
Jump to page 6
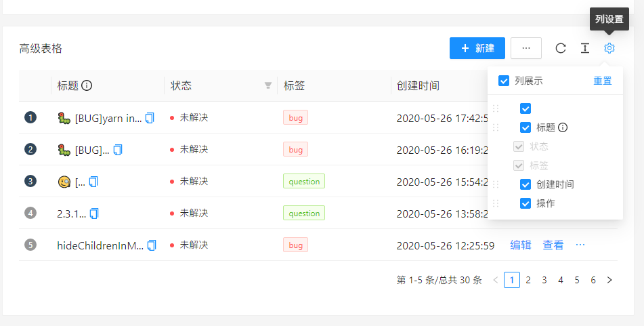point(593,280)
